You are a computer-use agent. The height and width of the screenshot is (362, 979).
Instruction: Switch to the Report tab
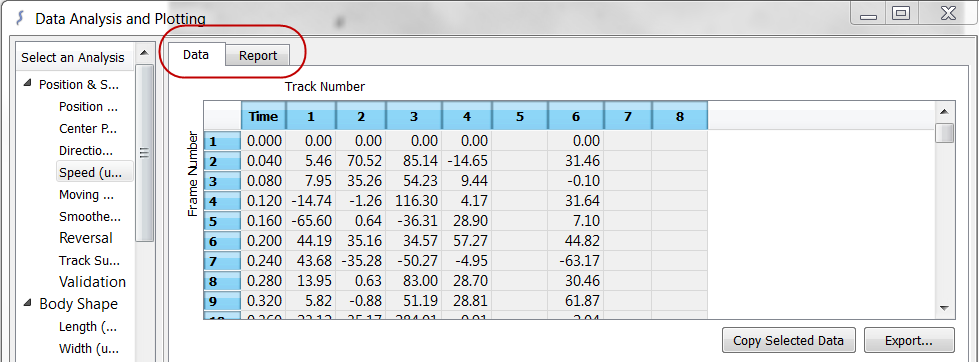(257, 56)
